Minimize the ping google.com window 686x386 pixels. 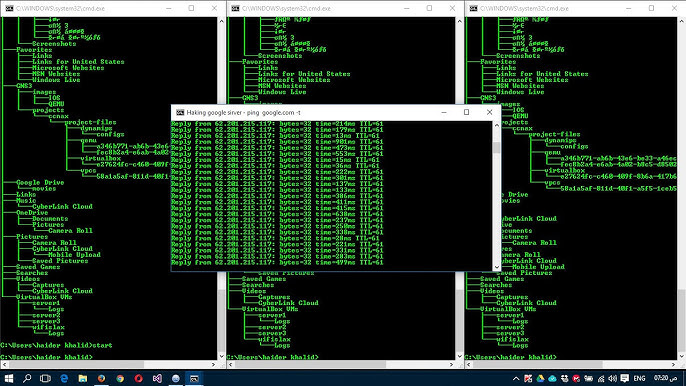444,112
